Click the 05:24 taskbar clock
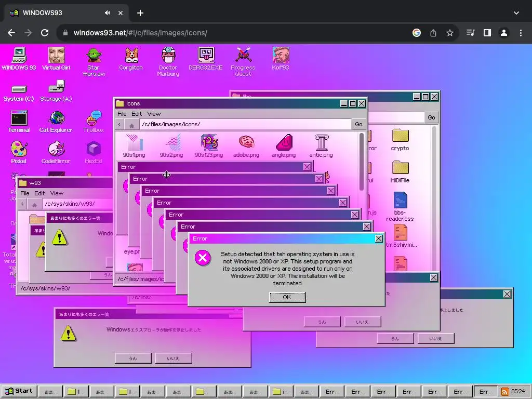This screenshot has width=532, height=399. click(518, 391)
